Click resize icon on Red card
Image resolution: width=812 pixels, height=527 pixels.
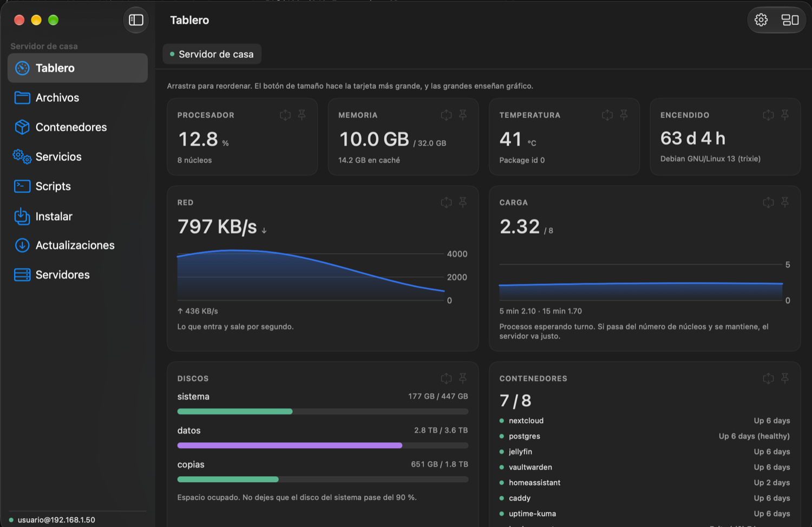(x=446, y=202)
